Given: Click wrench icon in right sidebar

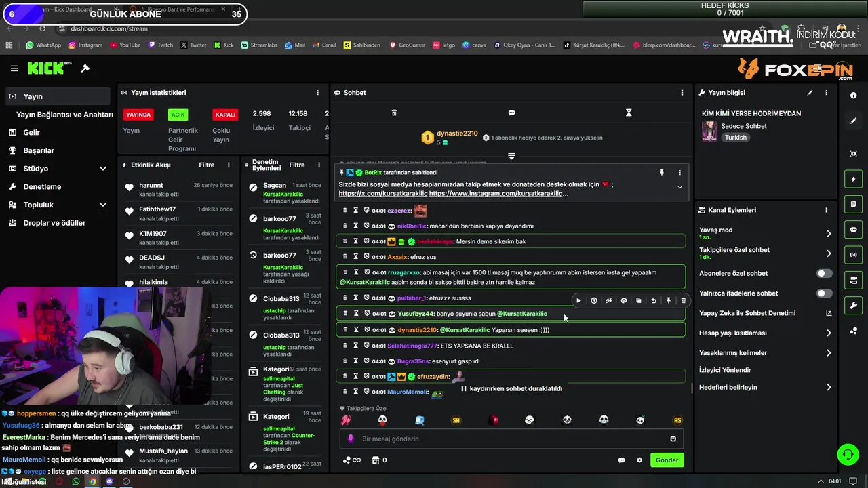Looking at the screenshot, I should click(x=853, y=306).
